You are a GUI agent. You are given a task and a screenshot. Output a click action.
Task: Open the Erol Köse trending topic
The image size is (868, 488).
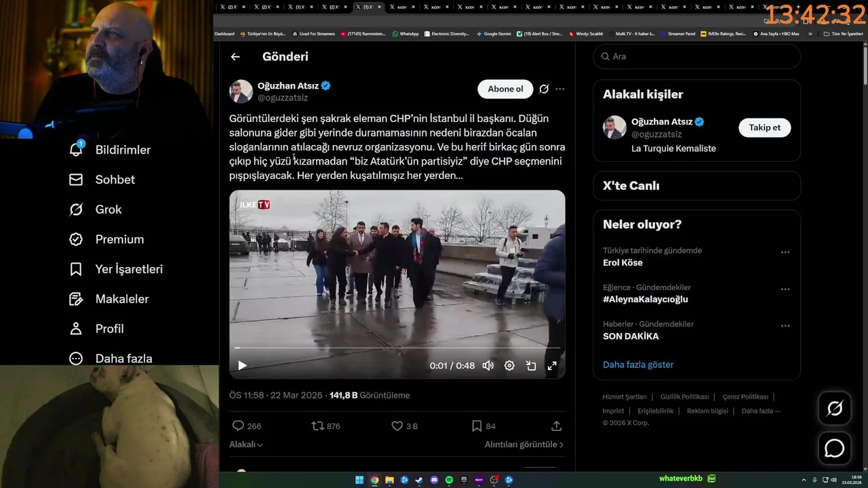(x=623, y=262)
